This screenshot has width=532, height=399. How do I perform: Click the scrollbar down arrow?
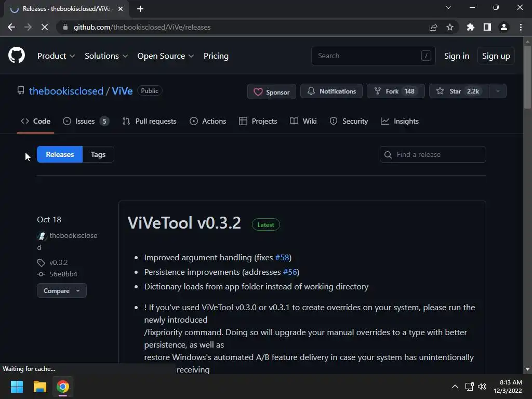(527, 369)
